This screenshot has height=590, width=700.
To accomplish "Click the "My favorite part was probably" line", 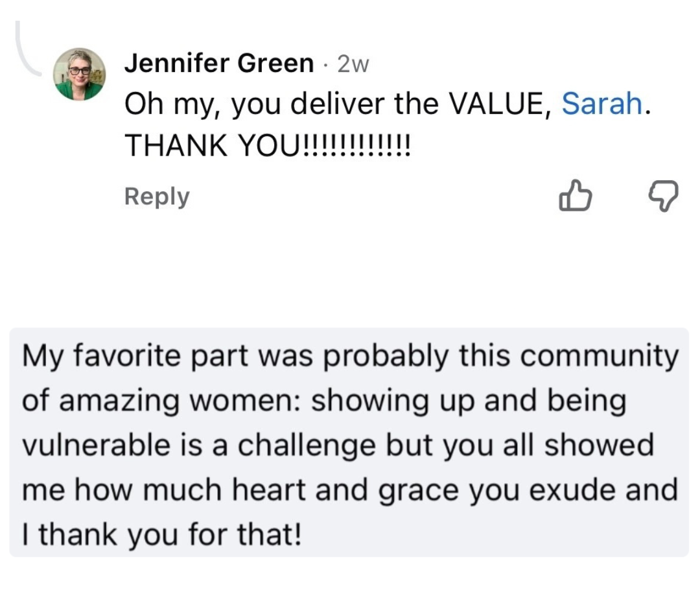I will (x=240, y=356).
